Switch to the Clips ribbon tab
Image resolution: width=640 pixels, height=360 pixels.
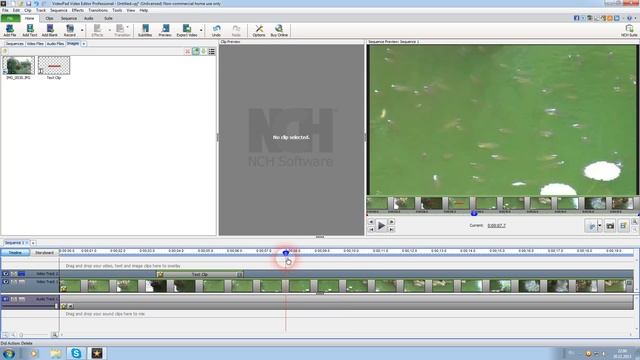point(49,18)
